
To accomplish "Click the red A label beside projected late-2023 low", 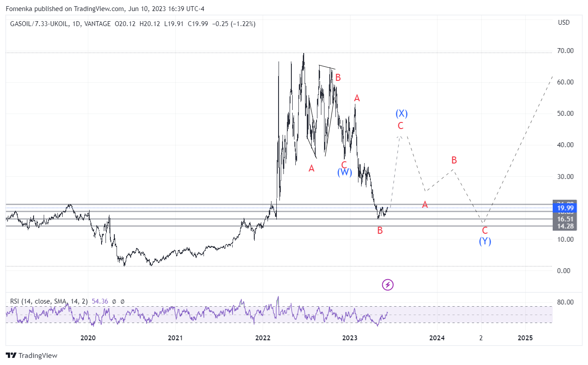I will click(425, 204).
